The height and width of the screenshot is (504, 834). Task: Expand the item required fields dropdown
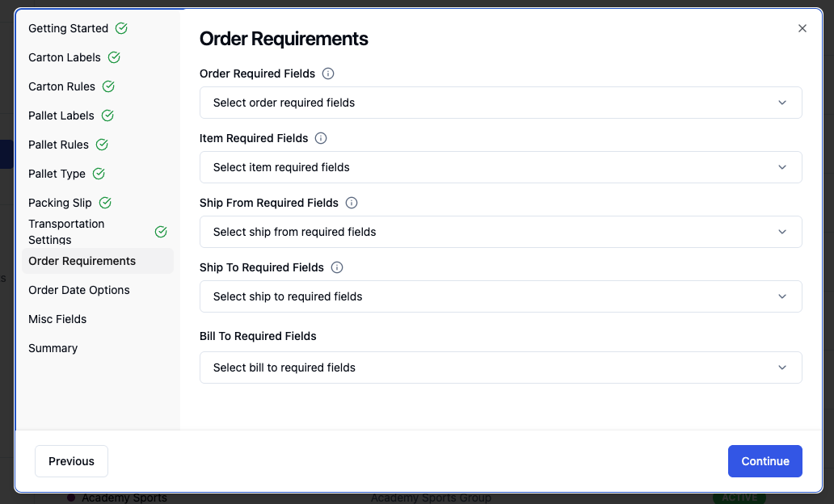coord(500,167)
